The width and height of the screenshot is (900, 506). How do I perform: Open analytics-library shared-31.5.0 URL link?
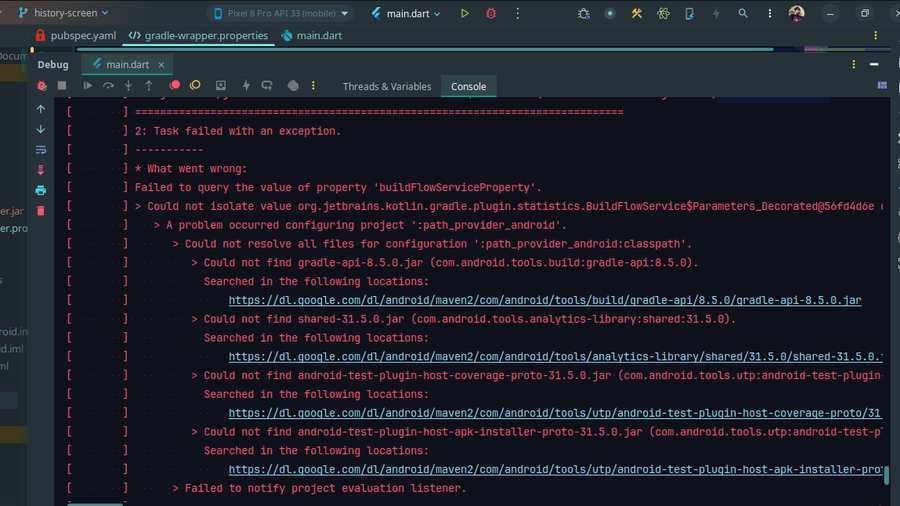point(556,356)
